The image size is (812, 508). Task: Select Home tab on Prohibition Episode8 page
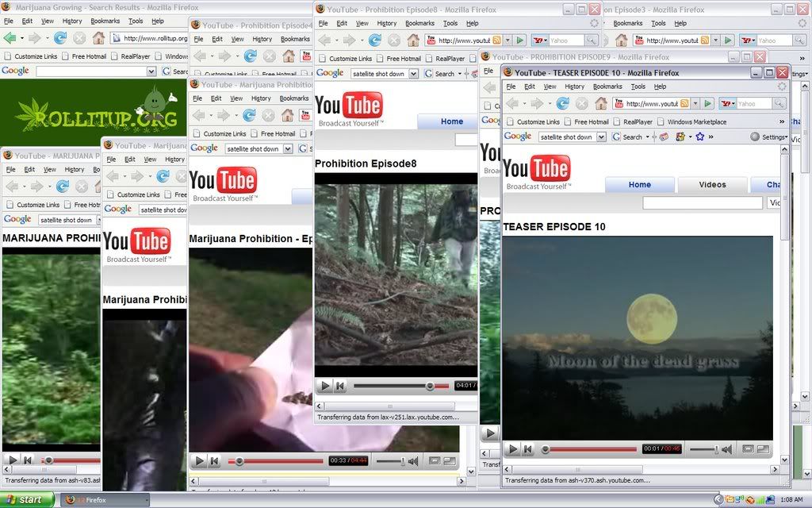[451, 121]
